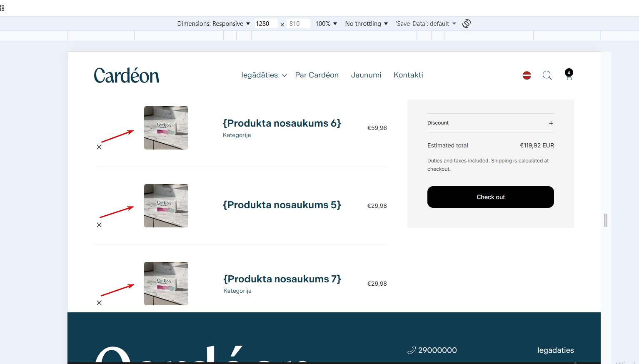The height and width of the screenshot is (364, 639).
Task: Click the Produkta nosaukums 5 product thumbnail
Action: click(x=166, y=206)
